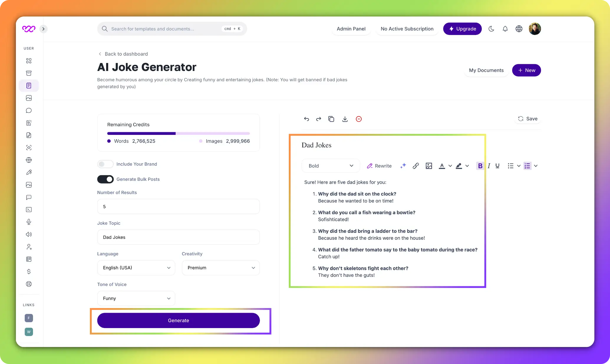Screen dimensions: 610x364
Task: Click the AI magic sparkle icon
Action: (x=402, y=166)
